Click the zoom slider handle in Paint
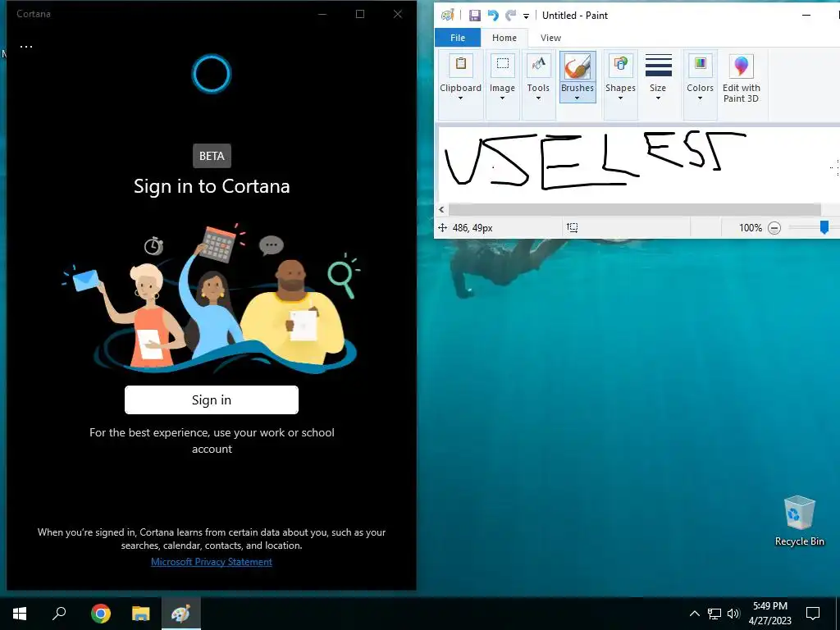Screen dimensions: 840x630 pos(824,227)
